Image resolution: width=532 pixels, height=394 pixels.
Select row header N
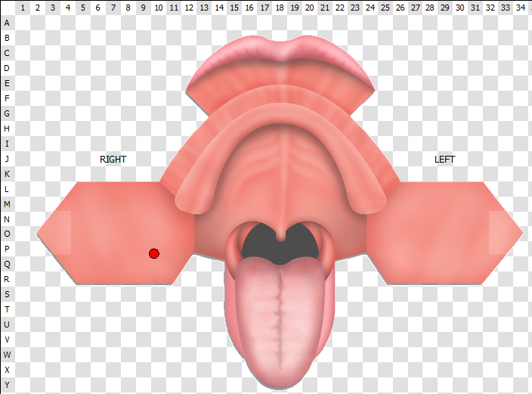pos(7,219)
